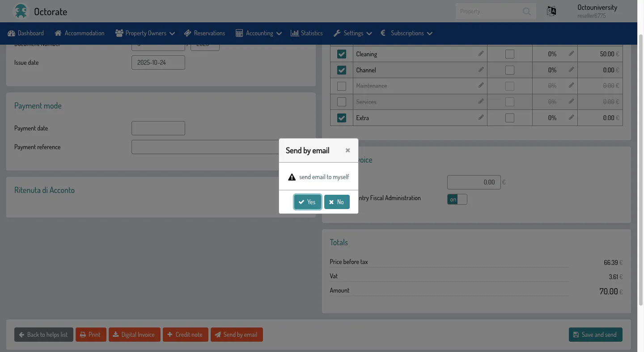Edit the Extra row percentage pencil
Viewport: 644px width, 352px height.
pos(571,117)
